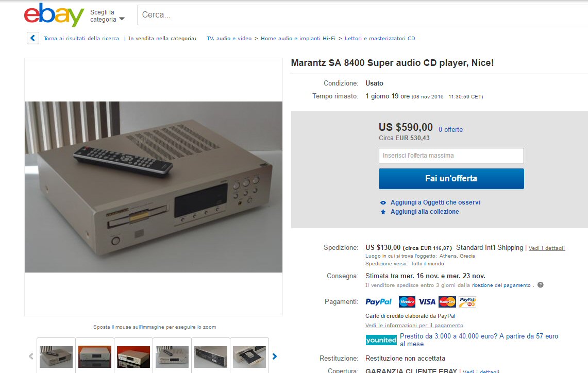Click the Younited logo
This screenshot has width=588, height=373.
click(x=381, y=340)
